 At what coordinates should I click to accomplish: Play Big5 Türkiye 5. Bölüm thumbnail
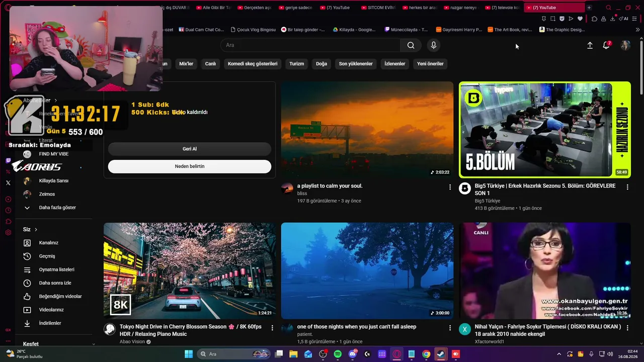click(x=545, y=130)
